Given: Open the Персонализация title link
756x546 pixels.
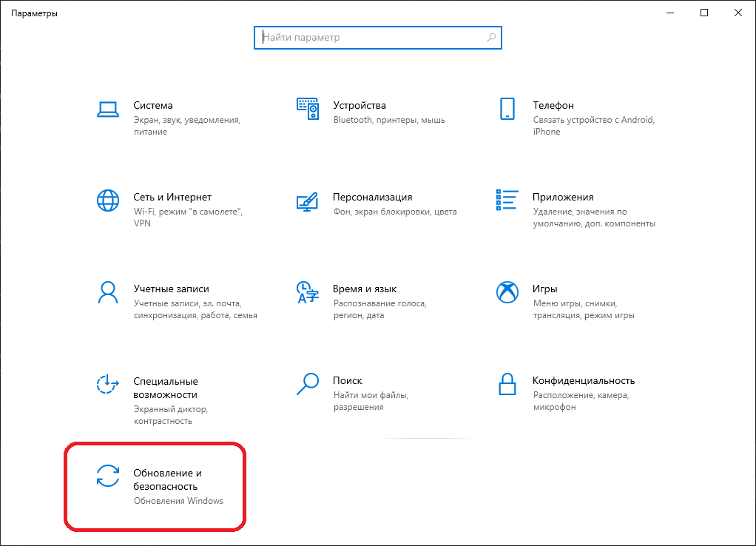Looking at the screenshot, I should (x=372, y=198).
